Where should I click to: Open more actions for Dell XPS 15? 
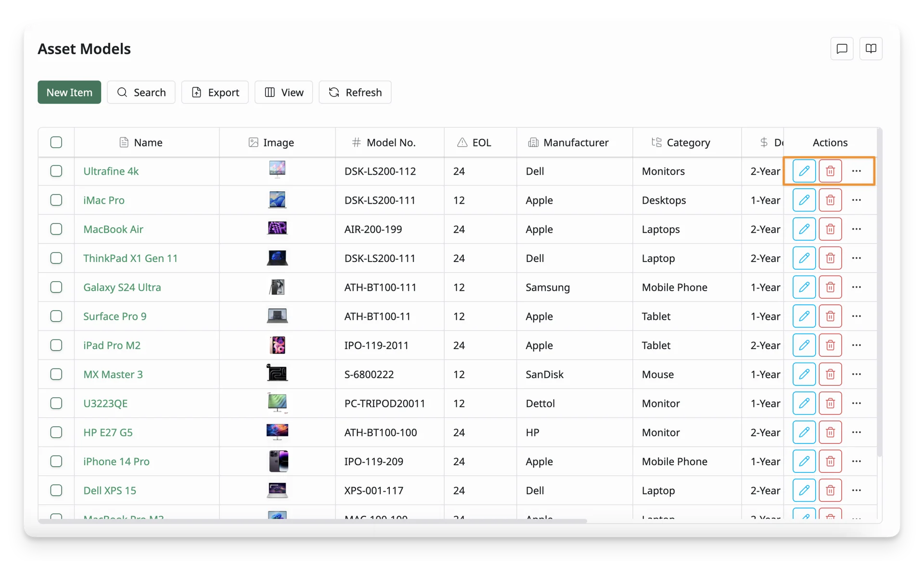coord(857,490)
